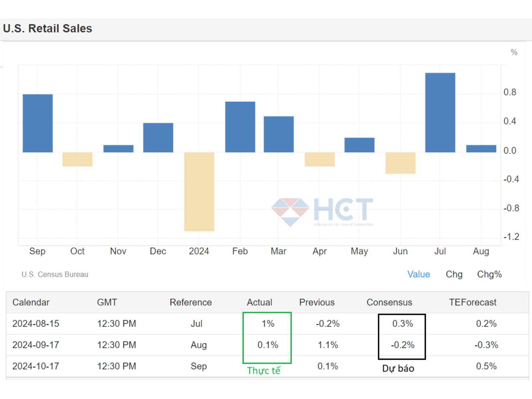Image resolution: width=532 pixels, height=399 pixels.
Task: Click the 12:30 PM time for 2024-10-17
Action: click(117, 366)
